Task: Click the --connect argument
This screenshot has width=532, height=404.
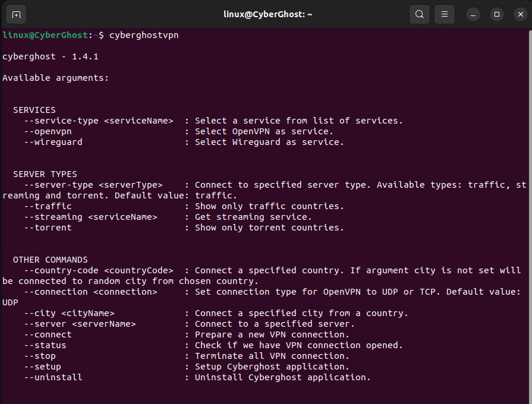Action: pos(48,334)
